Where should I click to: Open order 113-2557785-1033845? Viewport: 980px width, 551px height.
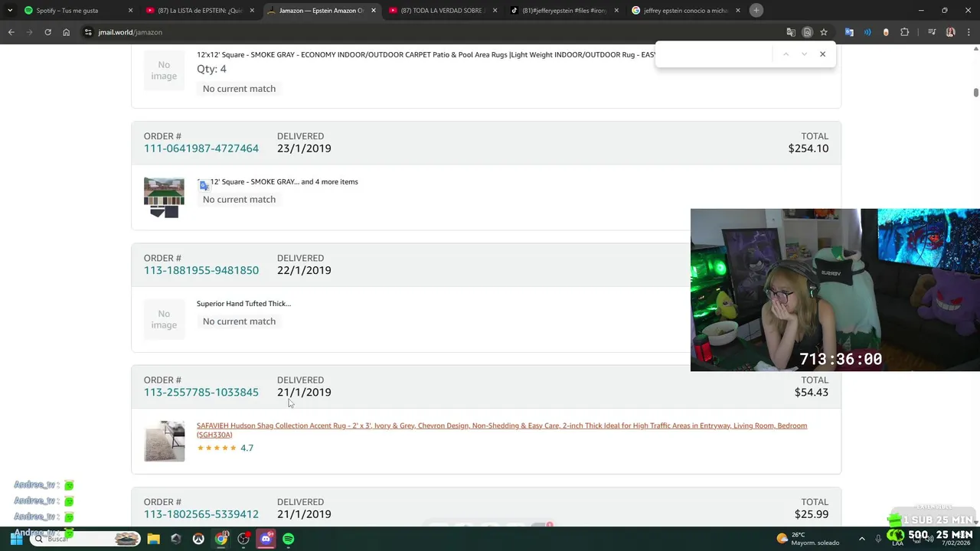click(x=201, y=392)
